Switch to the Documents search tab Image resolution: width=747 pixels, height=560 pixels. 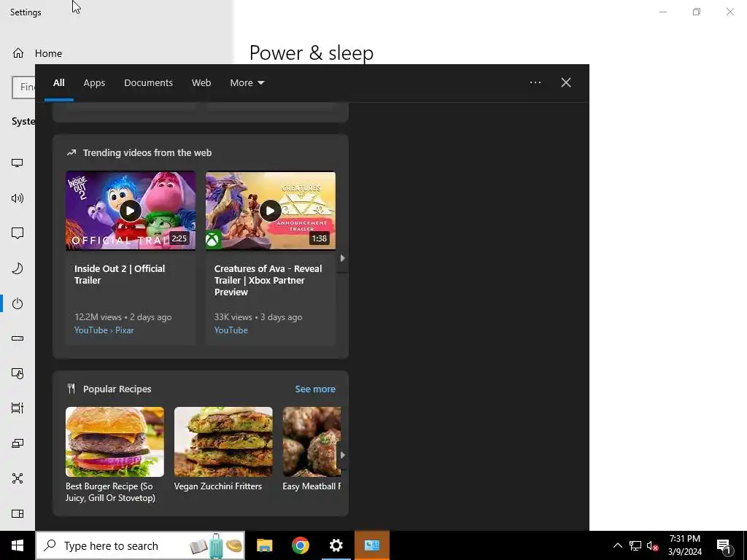pos(148,83)
